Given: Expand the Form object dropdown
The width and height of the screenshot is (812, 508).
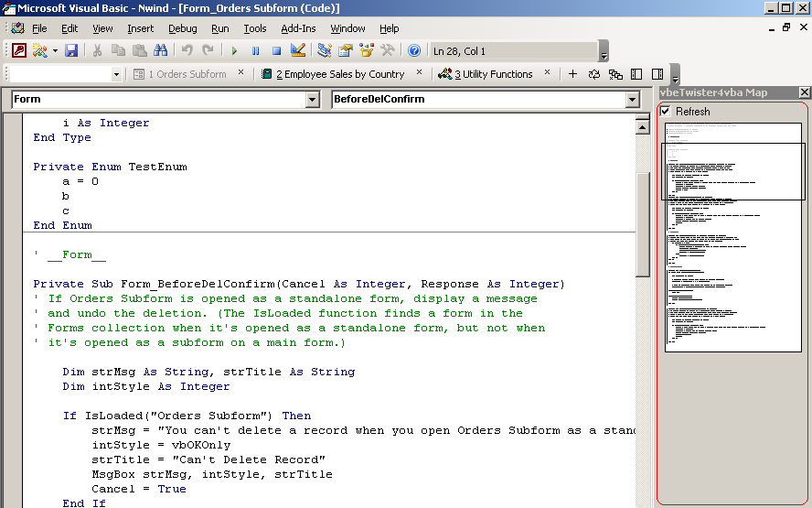Looking at the screenshot, I should point(312,99).
